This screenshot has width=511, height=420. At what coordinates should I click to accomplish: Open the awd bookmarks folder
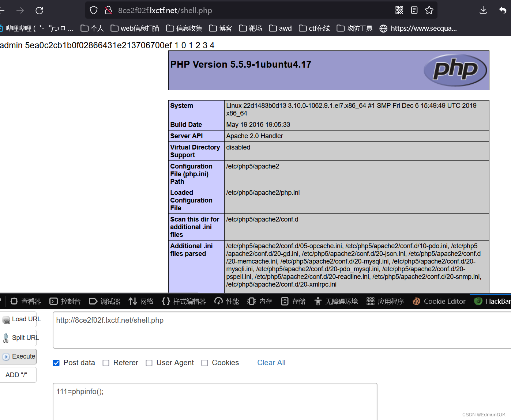coord(279,28)
